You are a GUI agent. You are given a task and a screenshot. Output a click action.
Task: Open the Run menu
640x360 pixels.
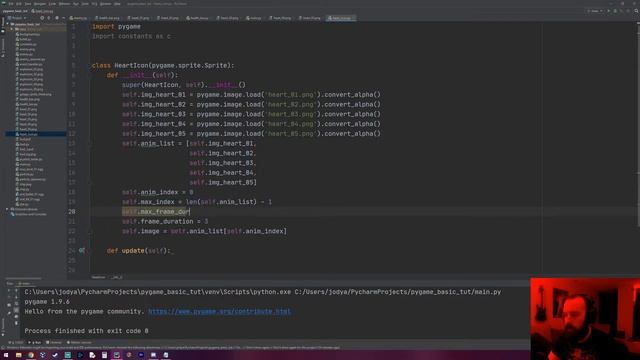[x=76, y=4]
